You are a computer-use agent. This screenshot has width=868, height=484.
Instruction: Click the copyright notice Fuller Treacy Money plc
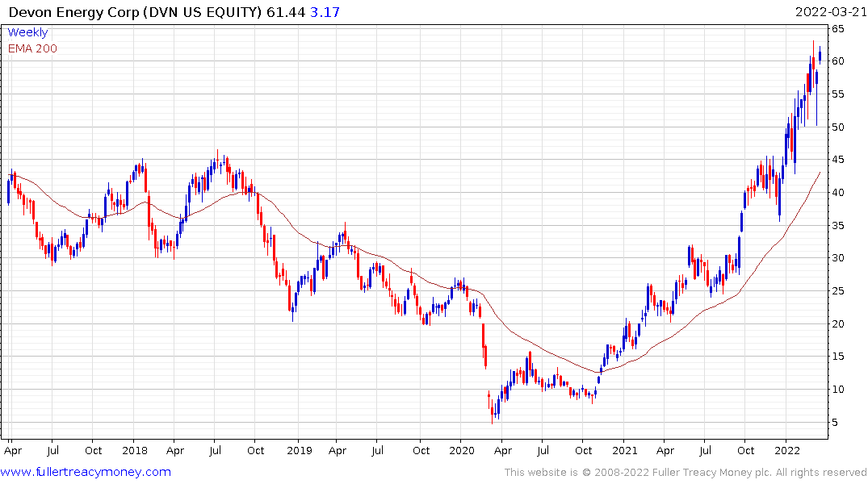pos(686,473)
